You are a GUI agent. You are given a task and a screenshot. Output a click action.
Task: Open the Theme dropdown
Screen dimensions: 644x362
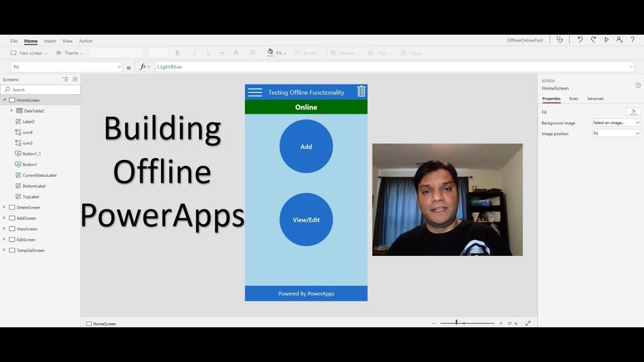tap(69, 53)
